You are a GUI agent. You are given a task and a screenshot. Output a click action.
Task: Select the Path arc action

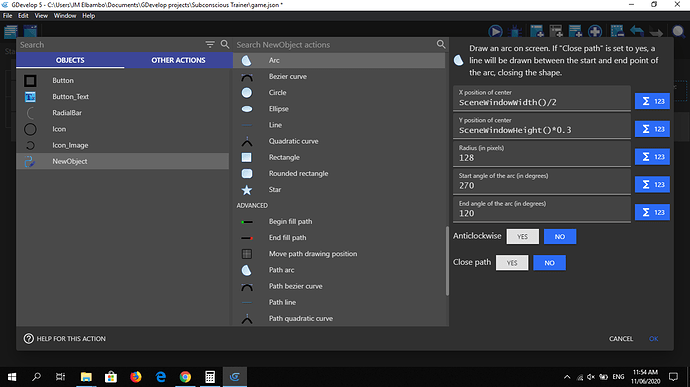pyautogui.click(x=339, y=270)
